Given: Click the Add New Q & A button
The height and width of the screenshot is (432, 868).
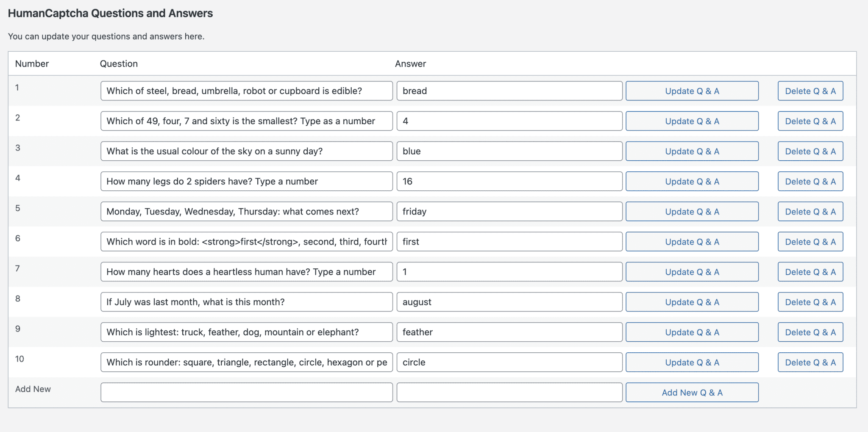Looking at the screenshot, I should point(692,392).
